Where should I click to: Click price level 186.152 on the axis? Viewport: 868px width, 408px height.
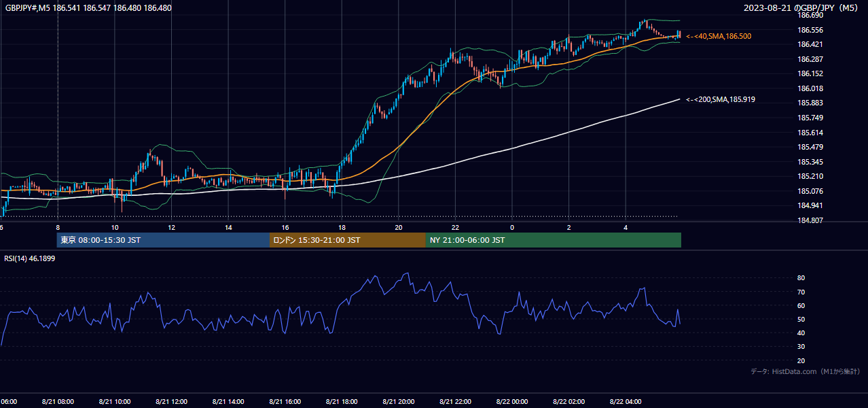pyautogui.click(x=810, y=73)
